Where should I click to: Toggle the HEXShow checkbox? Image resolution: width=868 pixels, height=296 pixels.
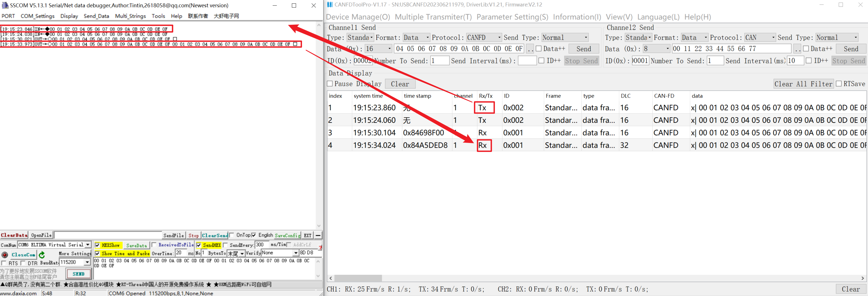click(98, 245)
